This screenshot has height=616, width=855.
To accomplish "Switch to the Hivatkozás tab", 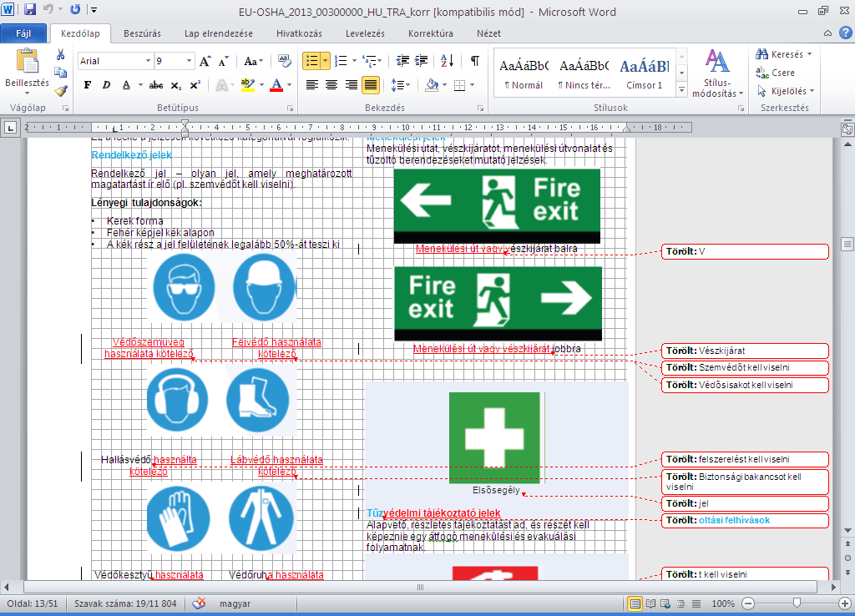I will 299,33.
